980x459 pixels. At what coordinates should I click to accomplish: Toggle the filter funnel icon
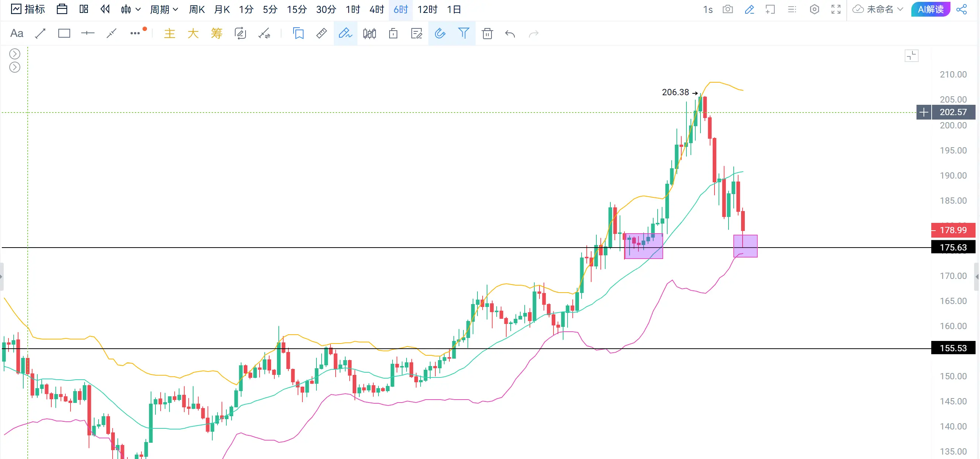tap(463, 34)
